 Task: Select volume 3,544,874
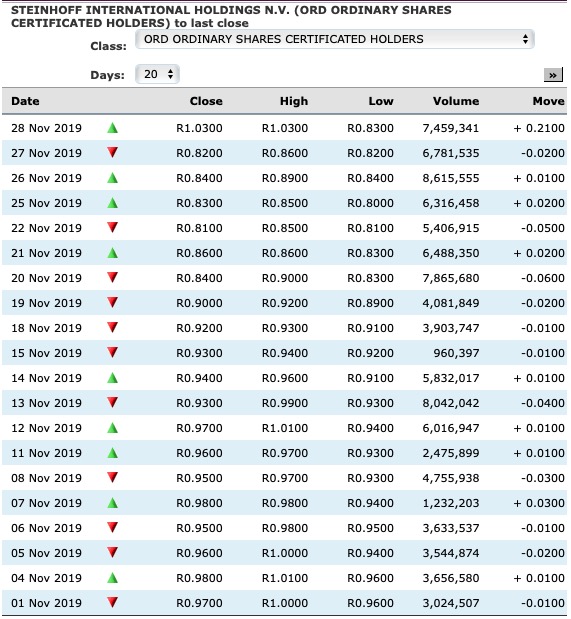click(x=451, y=553)
